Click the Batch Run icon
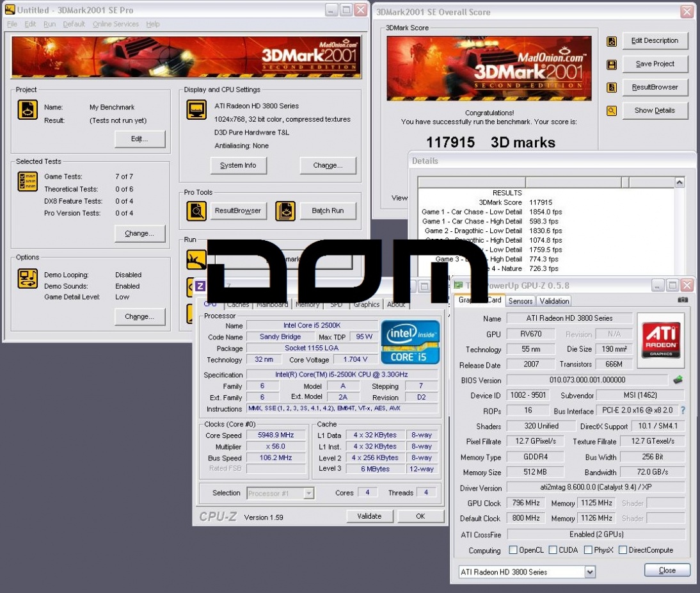This screenshot has width=700, height=593. [285, 211]
